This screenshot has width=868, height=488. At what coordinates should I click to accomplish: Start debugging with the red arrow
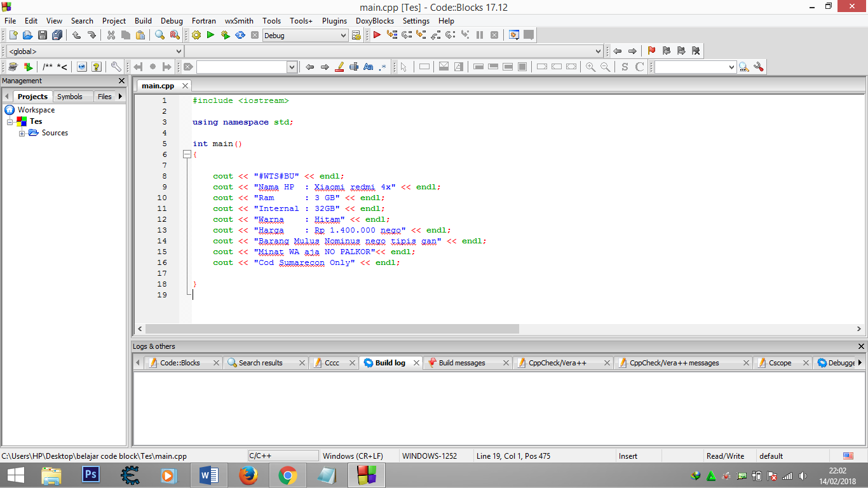pos(377,35)
